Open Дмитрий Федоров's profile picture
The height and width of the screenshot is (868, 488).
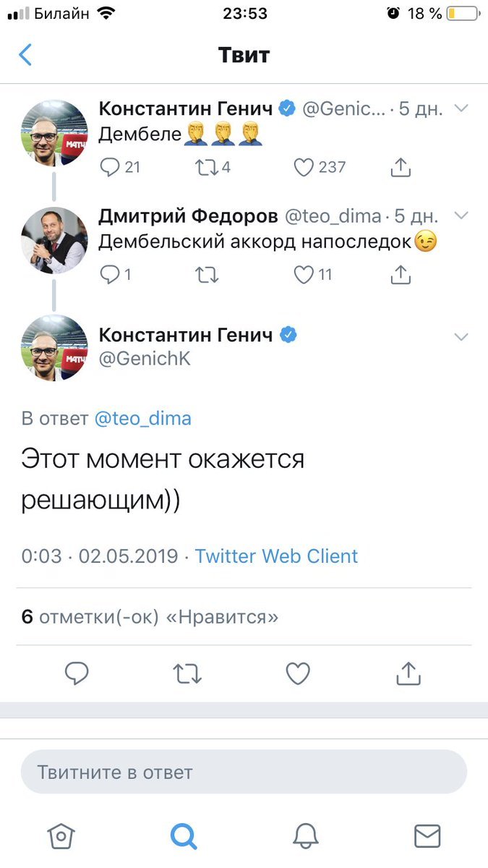(x=53, y=240)
